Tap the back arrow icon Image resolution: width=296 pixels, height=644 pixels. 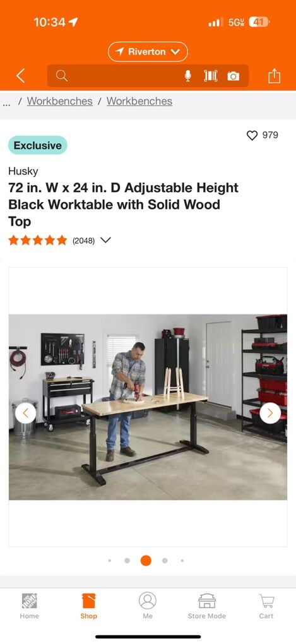(x=21, y=76)
